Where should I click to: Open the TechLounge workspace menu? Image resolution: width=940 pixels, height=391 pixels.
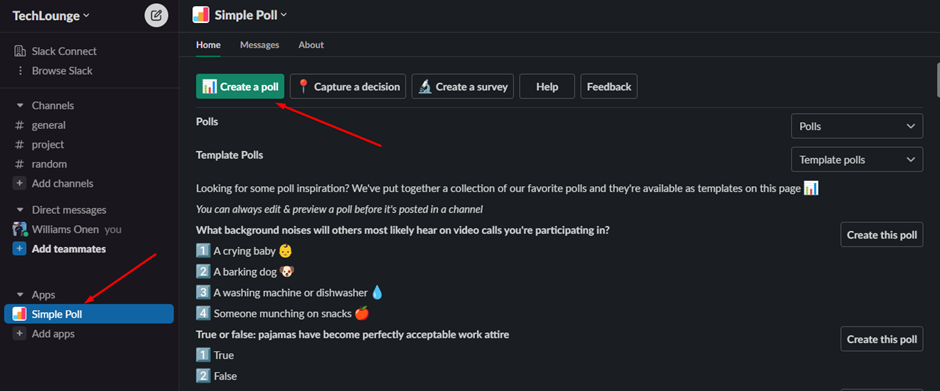(x=51, y=16)
